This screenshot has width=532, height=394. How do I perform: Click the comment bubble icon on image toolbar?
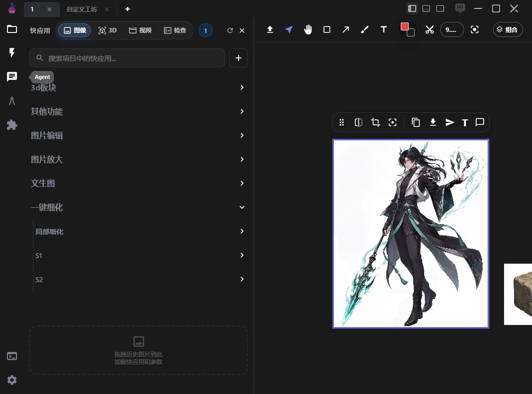[x=480, y=122]
